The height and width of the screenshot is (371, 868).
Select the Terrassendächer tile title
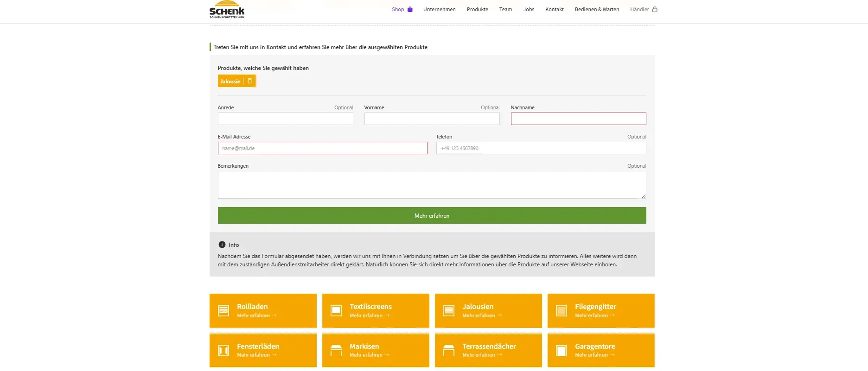(x=489, y=346)
